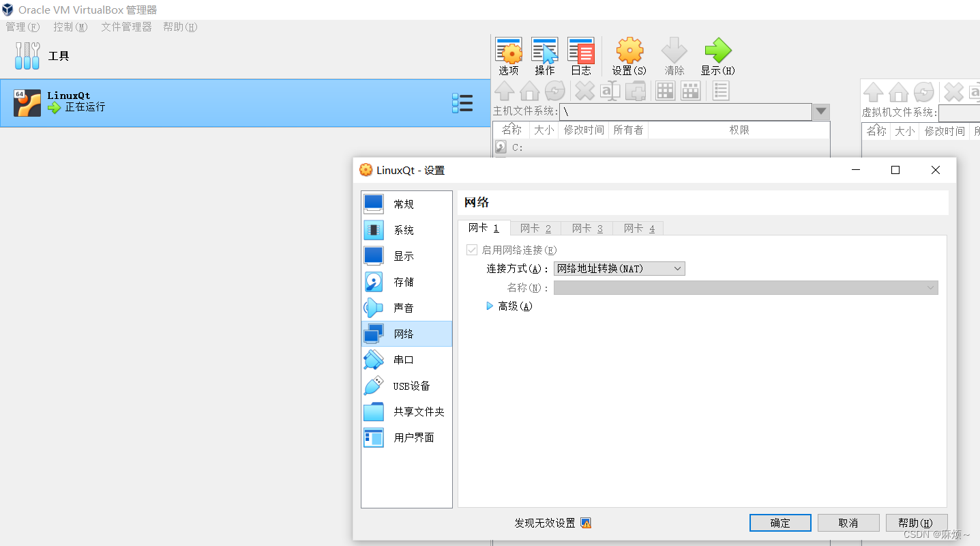Click the 确定 button to confirm
Viewport: 980px width, 546px height.
779,522
